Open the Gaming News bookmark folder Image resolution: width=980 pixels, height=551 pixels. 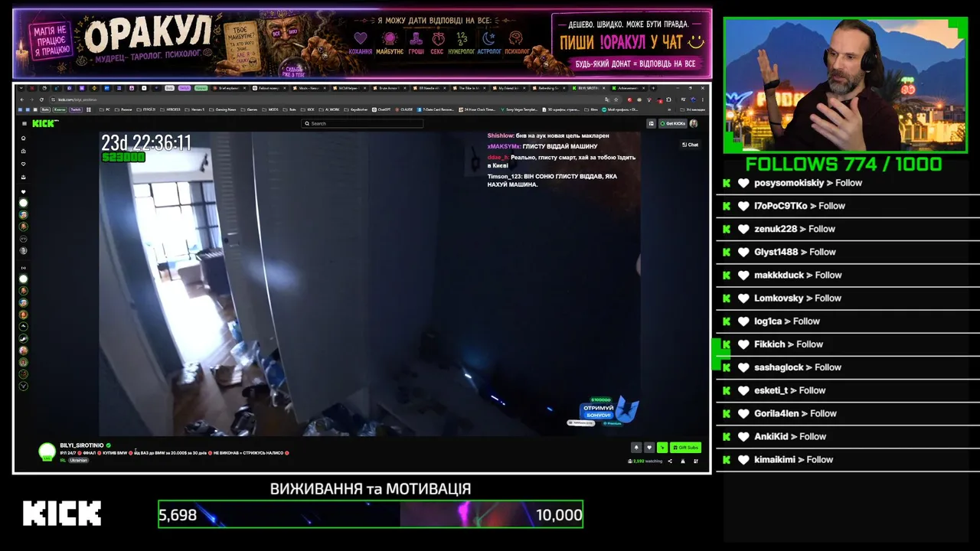click(222, 109)
